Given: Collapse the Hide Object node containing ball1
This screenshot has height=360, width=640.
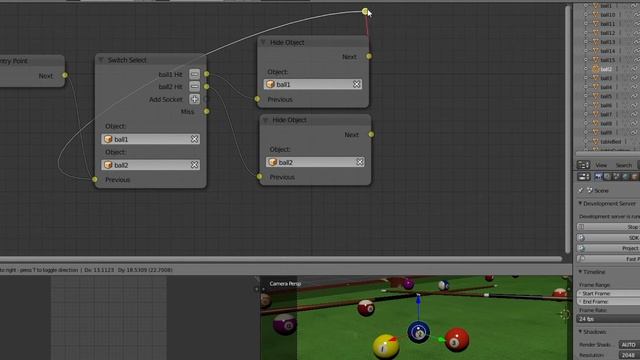Looking at the screenshot, I should pyautogui.click(x=263, y=42).
